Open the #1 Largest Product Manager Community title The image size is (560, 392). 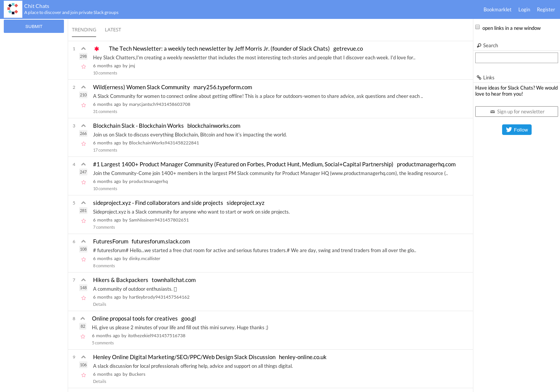(243, 164)
